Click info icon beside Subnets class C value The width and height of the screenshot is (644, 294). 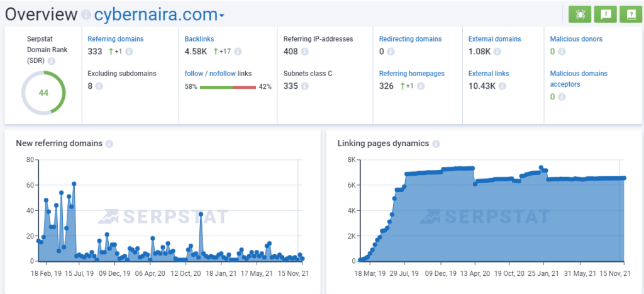[304, 86]
